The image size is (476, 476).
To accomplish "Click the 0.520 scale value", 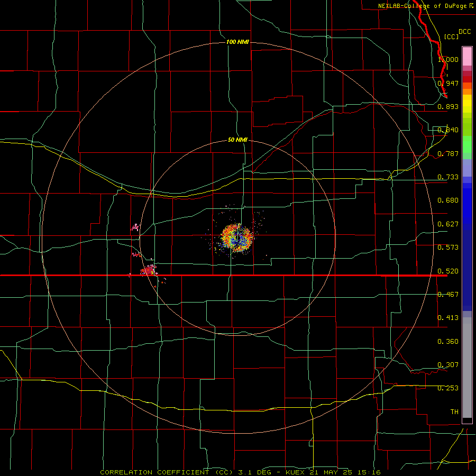I will pos(448,271).
